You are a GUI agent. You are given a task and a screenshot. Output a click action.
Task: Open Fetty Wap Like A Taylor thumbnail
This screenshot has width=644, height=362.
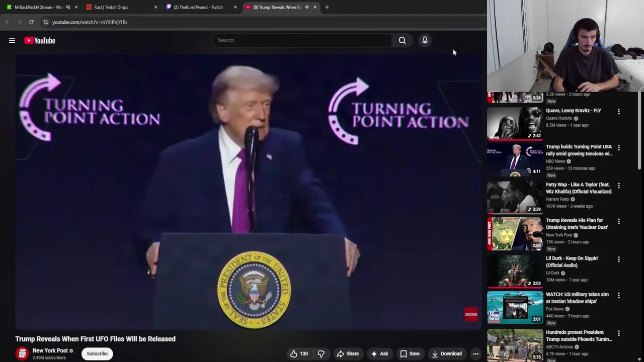point(515,197)
